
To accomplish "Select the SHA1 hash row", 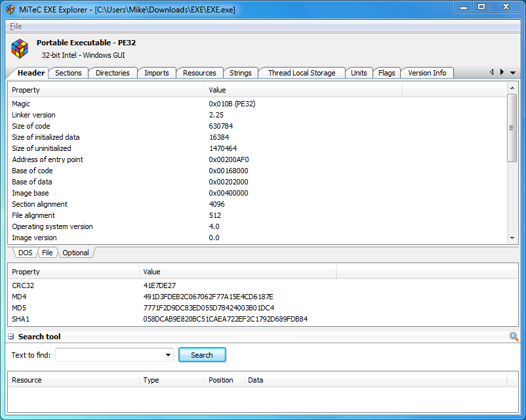I will coord(263,319).
